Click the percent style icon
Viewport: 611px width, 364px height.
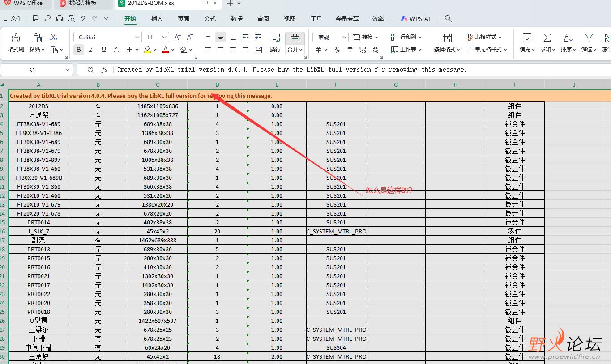coord(338,50)
